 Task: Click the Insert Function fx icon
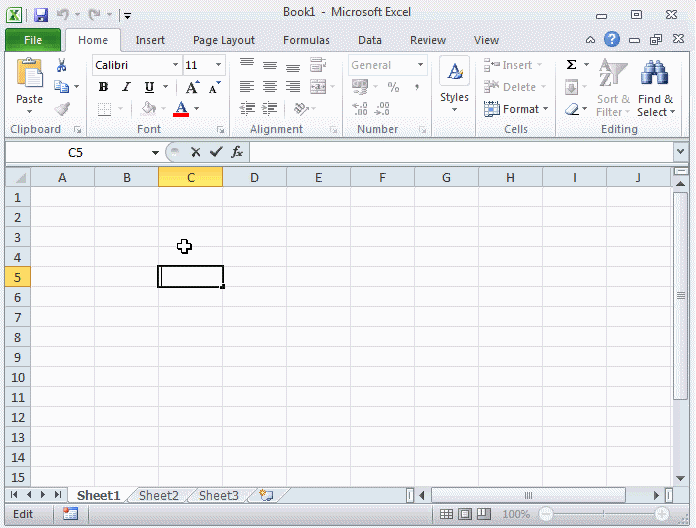[237, 152]
